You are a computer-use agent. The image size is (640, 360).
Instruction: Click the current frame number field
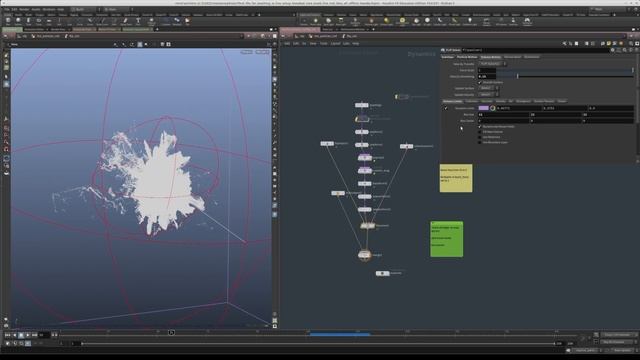[x=44, y=335]
